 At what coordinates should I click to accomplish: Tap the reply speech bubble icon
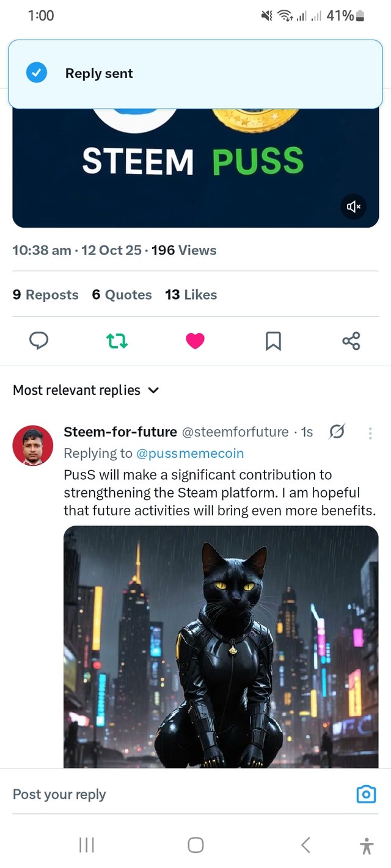[x=38, y=341]
